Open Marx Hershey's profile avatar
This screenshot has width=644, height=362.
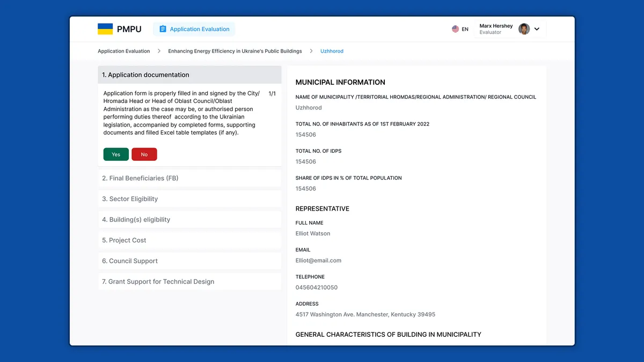pos(524,29)
